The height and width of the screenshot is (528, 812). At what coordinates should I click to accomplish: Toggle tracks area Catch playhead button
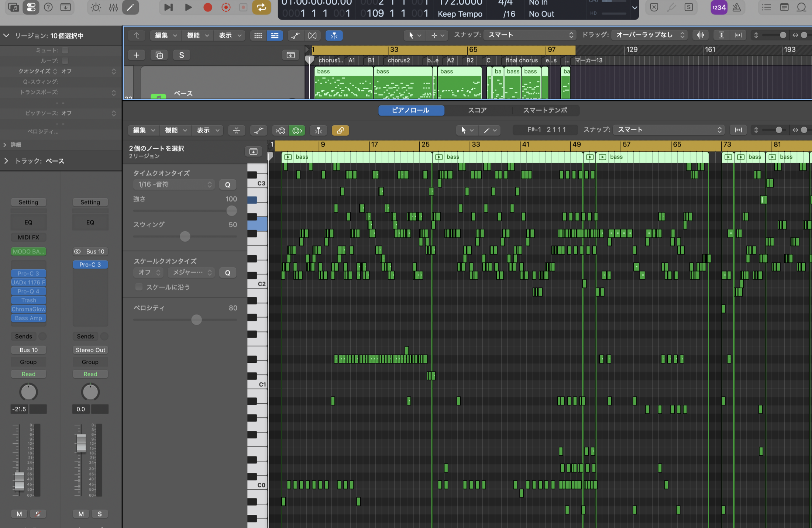tap(334, 35)
